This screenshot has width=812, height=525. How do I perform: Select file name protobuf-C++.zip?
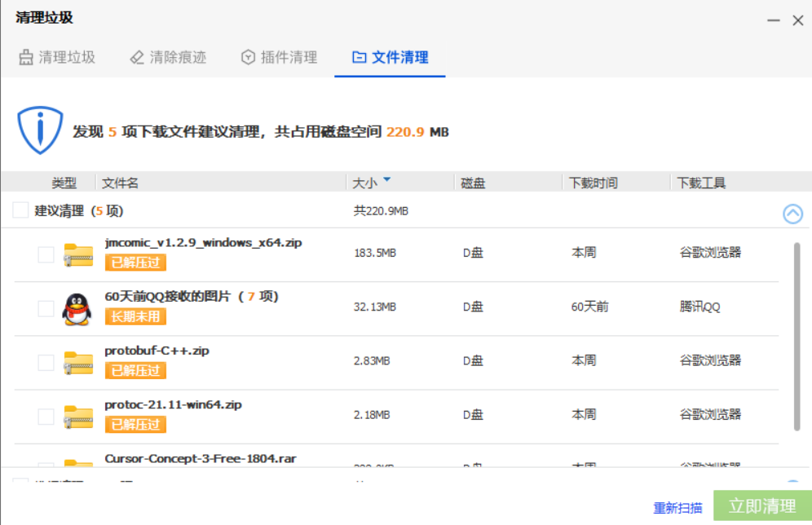[157, 351]
